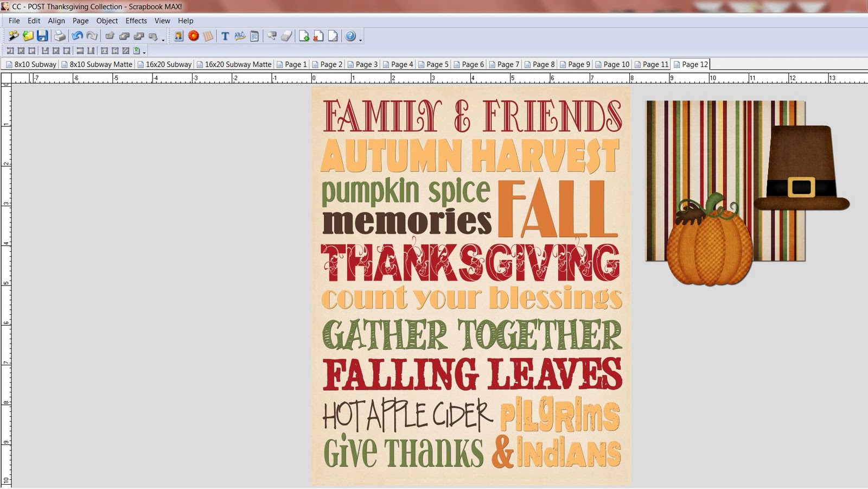The width and height of the screenshot is (868, 489).
Task: Insert an embellishment using the flower icon
Action: pyautogui.click(x=193, y=35)
